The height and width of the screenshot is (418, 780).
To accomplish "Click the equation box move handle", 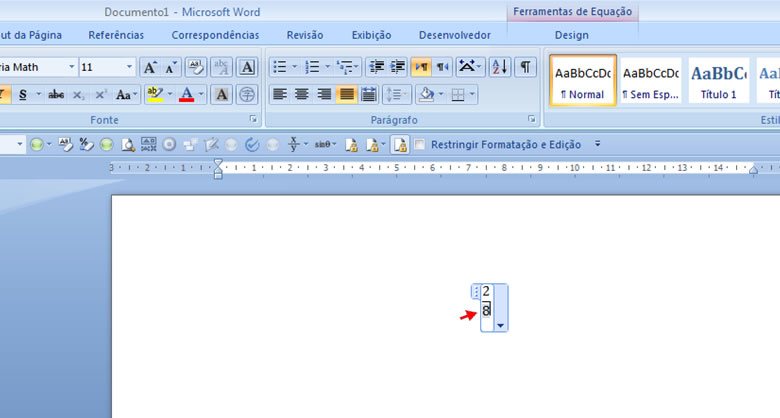I will 476,292.
